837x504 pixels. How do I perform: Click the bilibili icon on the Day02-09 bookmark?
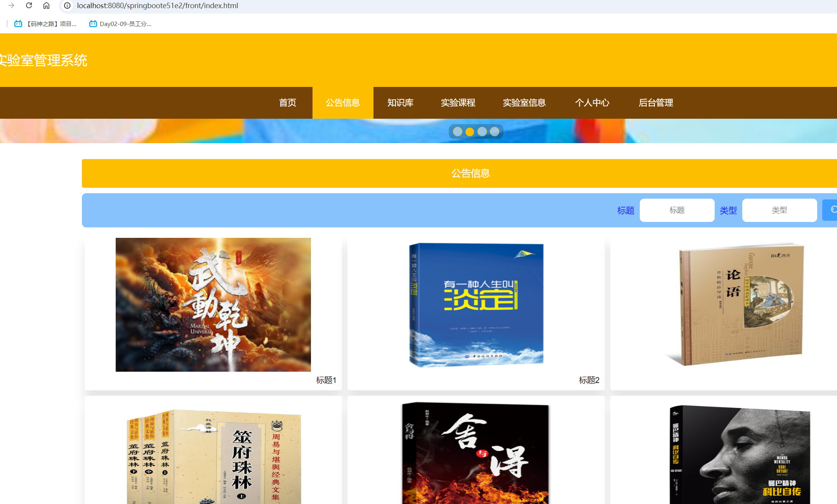click(x=93, y=24)
